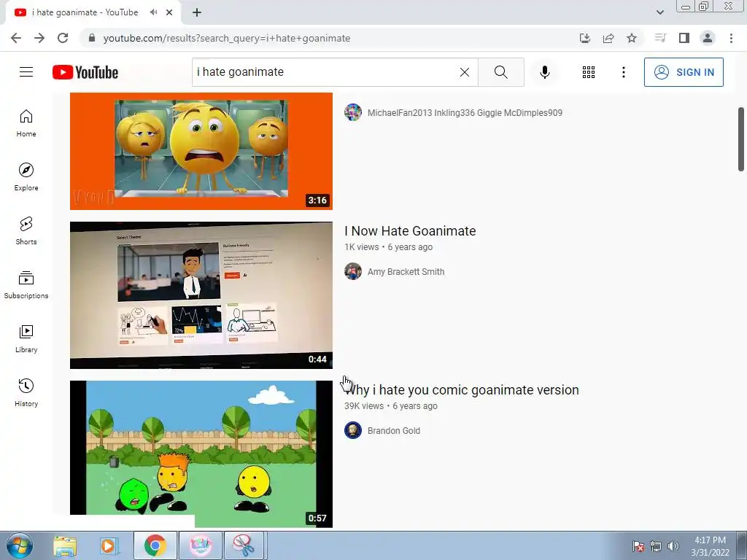The image size is (747, 560).
Task: Open the Windows Start menu
Action: (x=20, y=545)
